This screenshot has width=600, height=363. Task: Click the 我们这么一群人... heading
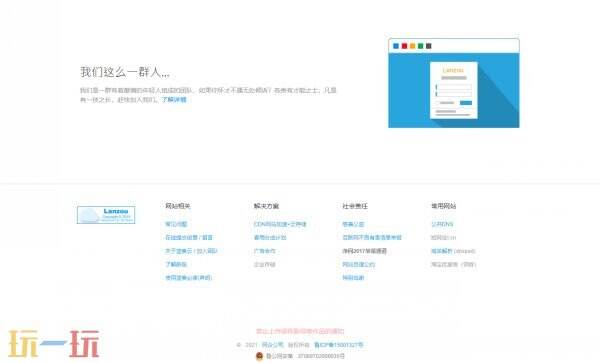pyautogui.click(x=125, y=72)
